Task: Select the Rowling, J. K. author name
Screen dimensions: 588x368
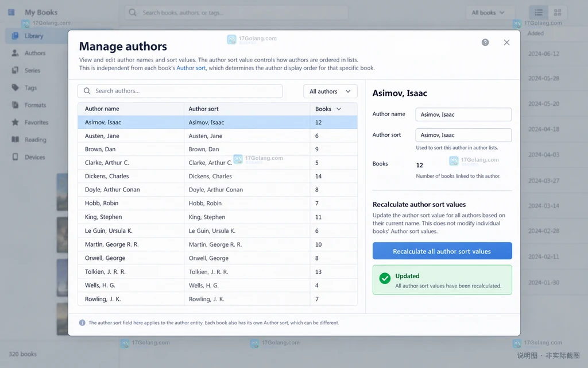Action: click(x=103, y=299)
